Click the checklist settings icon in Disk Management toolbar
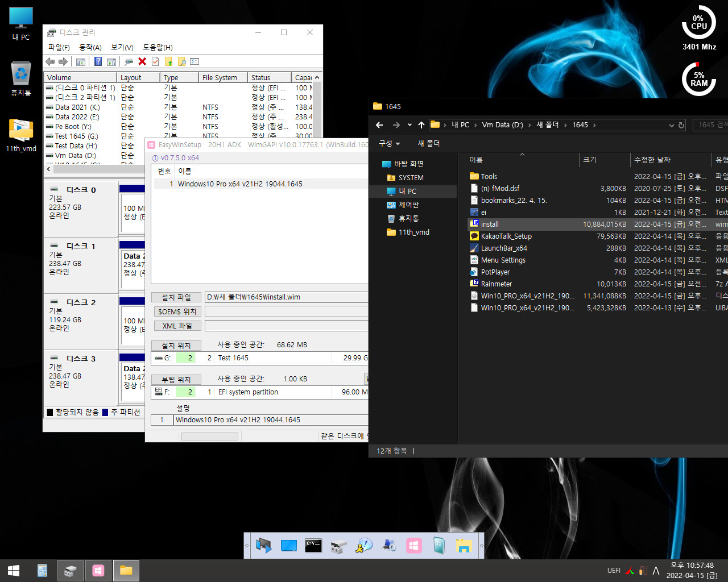This screenshot has height=582, width=728. [195, 61]
